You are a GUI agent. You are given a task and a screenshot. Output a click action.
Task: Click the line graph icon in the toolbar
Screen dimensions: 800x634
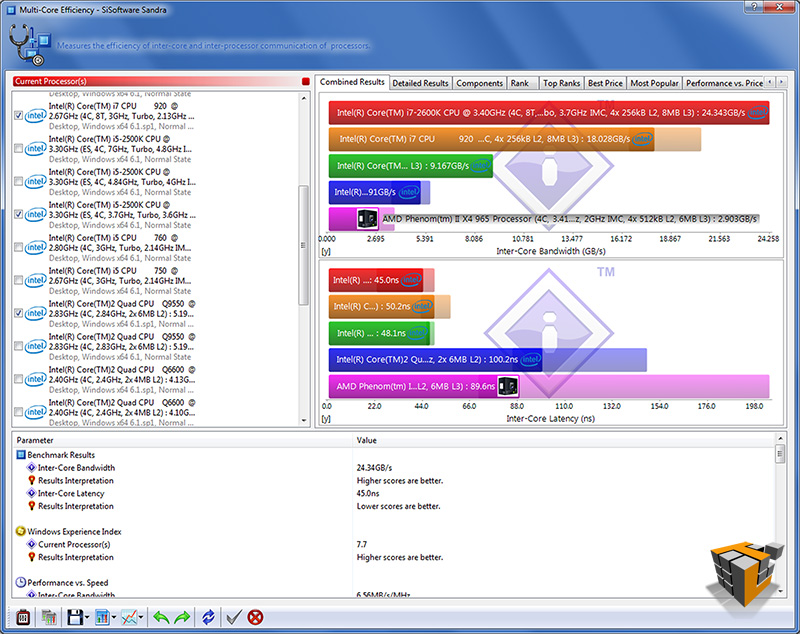pos(129,617)
